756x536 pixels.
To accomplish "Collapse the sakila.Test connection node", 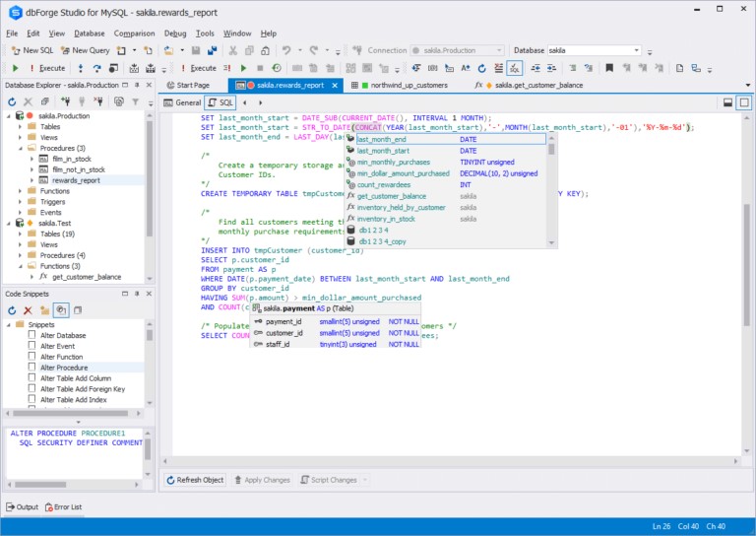I will click(x=8, y=223).
